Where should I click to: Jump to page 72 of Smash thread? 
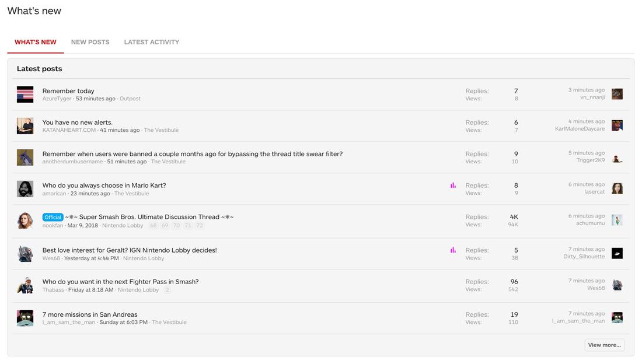pos(200,225)
